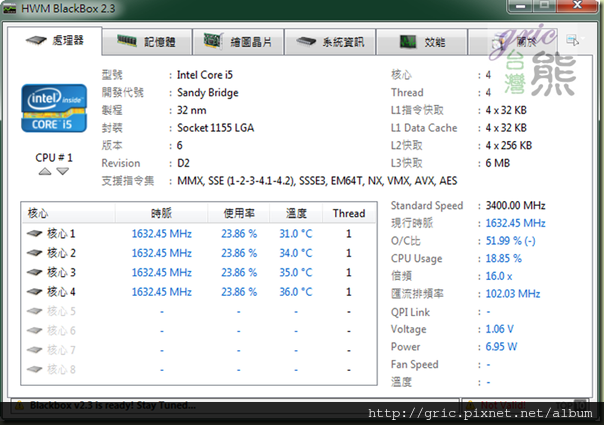Click the 時脈 column header
Screen dimensions: 604x425
[161, 213]
